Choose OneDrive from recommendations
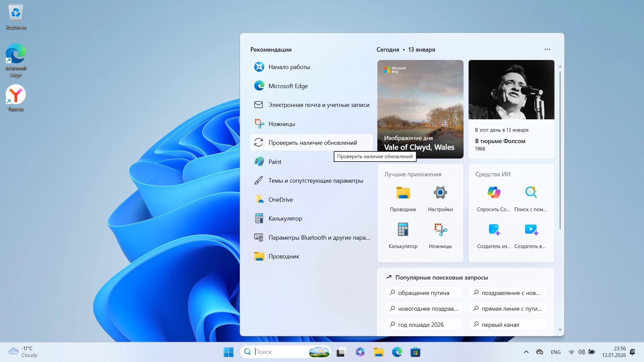The width and height of the screenshot is (644, 362). click(280, 200)
